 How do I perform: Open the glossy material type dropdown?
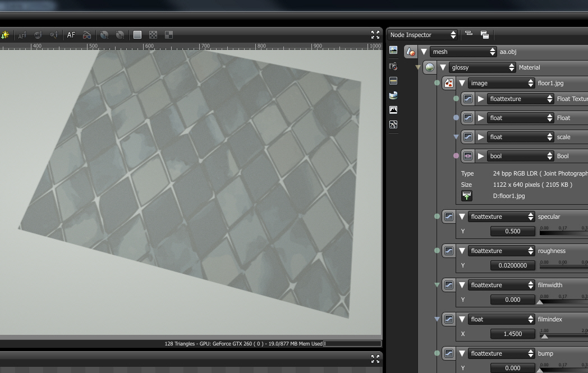click(483, 67)
